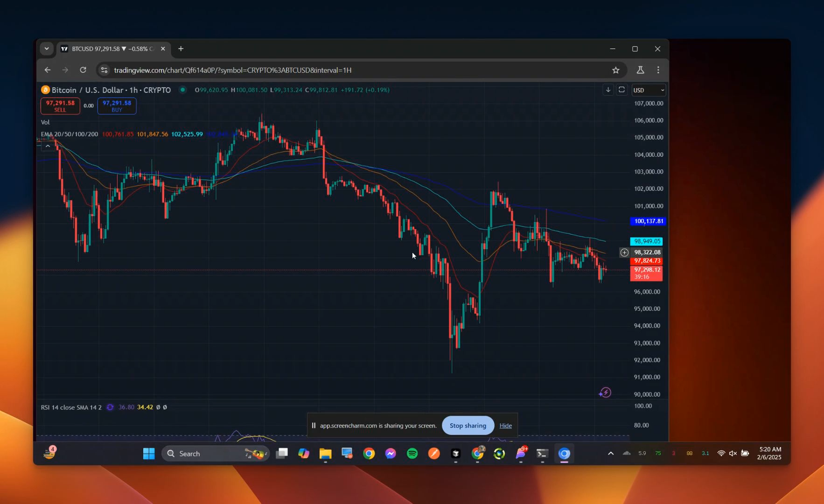Open the Chrome Labs flask icon
Screen dimensions: 824x504
pos(640,70)
